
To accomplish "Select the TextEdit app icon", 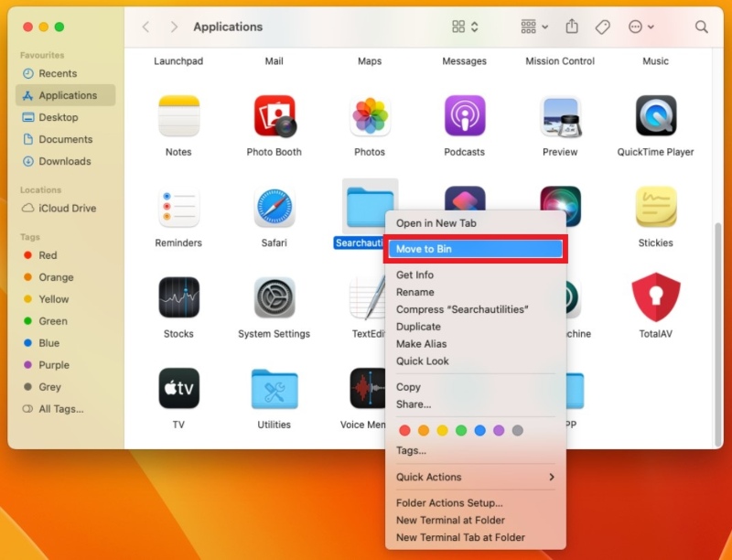I will (x=368, y=297).
